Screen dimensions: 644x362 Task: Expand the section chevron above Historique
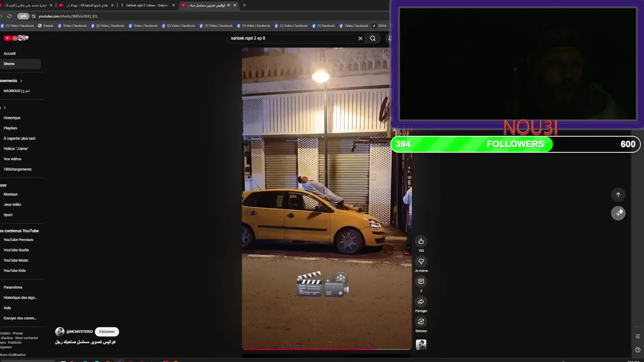(5, 108)
